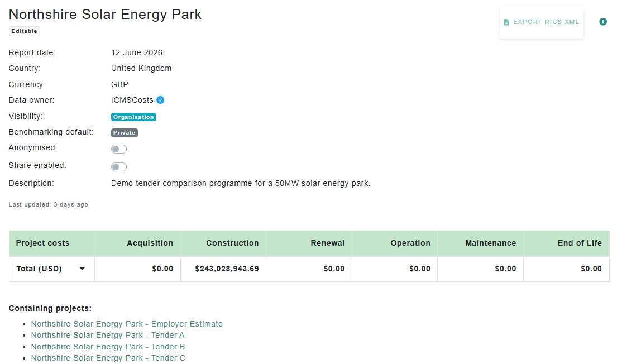
Task: Click the Containing projects: heading
Action: point(50,308)
